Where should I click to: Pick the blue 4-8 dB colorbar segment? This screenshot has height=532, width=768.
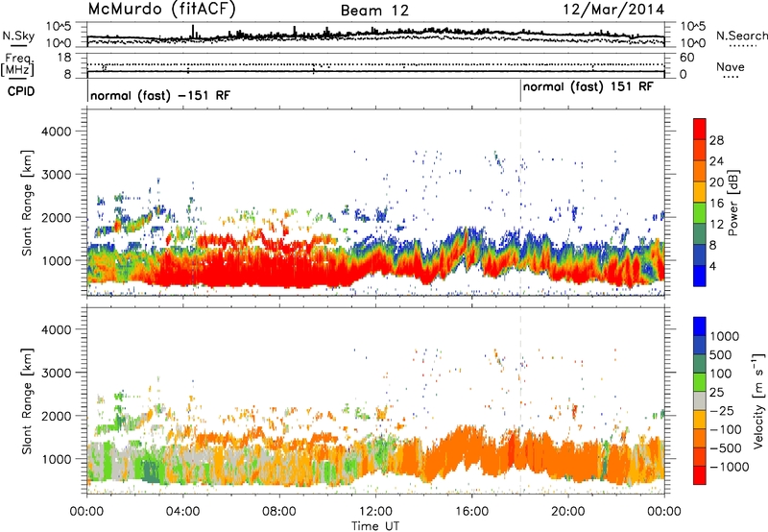[x=700, y=254]
